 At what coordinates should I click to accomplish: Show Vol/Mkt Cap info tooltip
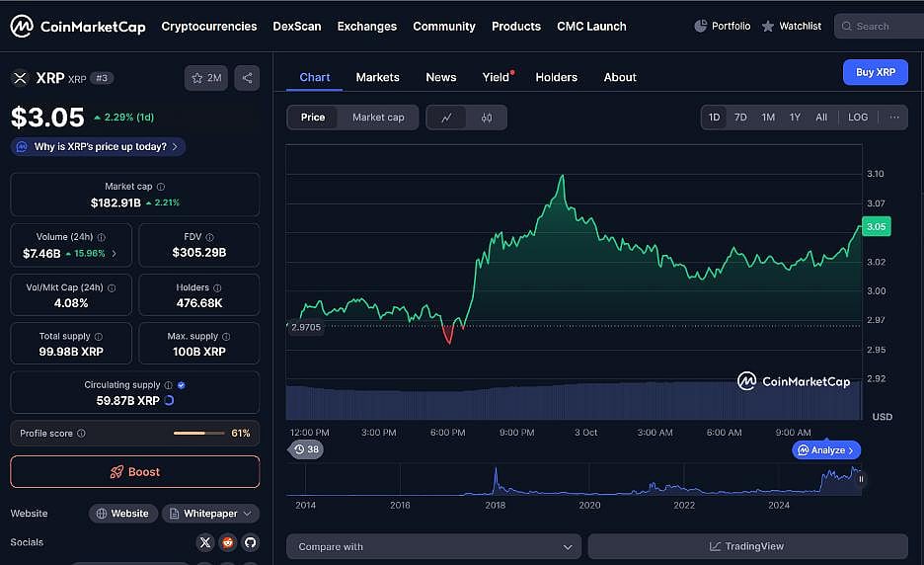click(112, 287)
